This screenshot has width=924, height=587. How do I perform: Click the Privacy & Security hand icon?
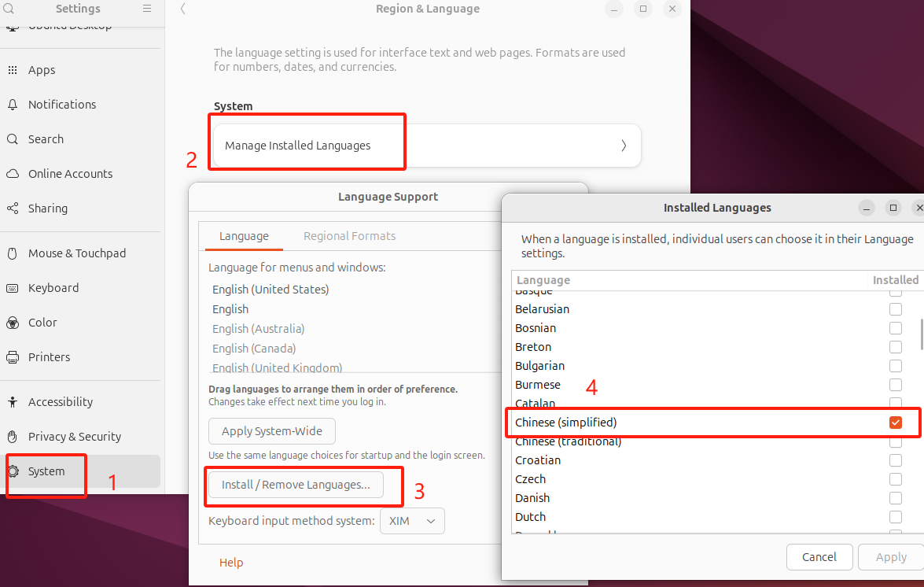tap(13, 437)
